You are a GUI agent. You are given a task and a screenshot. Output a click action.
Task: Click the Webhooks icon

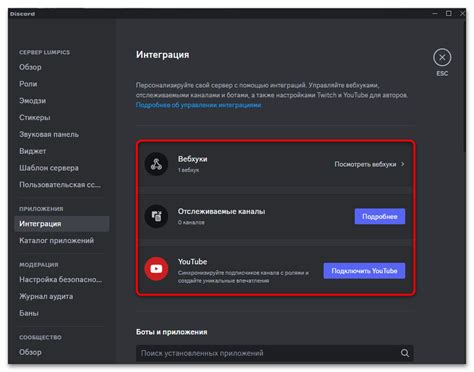coord(156,164)
